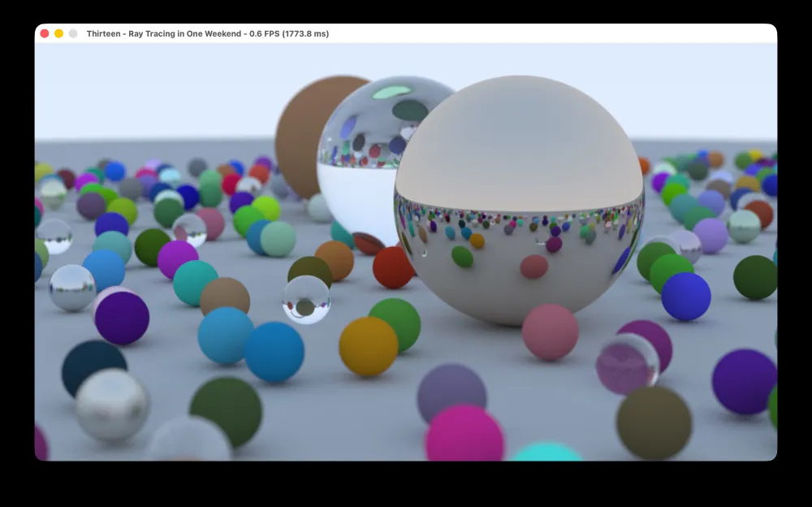The height and width of the screenshot is (507, 812).
Task: Select the pink sphere before the metal sphere
Action: [x=550, y=331]
